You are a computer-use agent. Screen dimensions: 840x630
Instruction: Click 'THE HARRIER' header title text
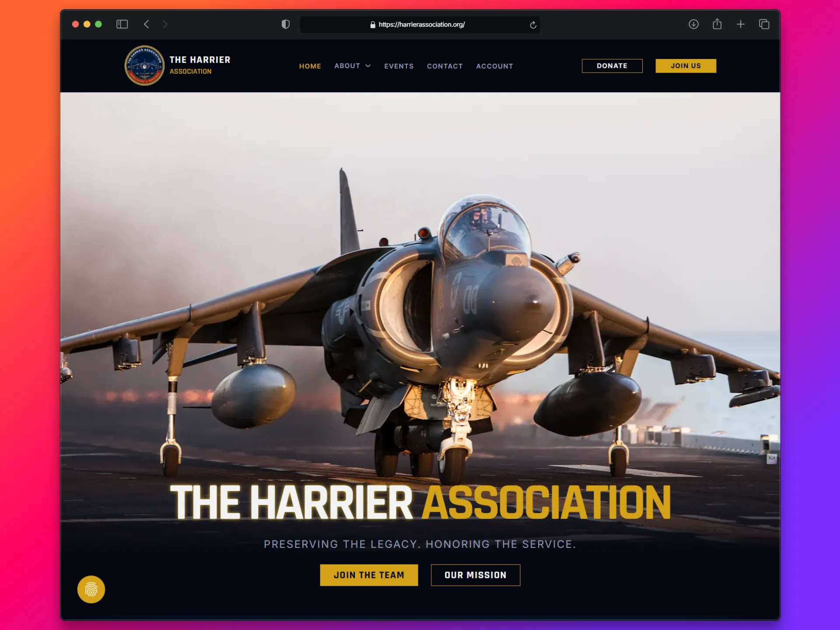[200, 60]
